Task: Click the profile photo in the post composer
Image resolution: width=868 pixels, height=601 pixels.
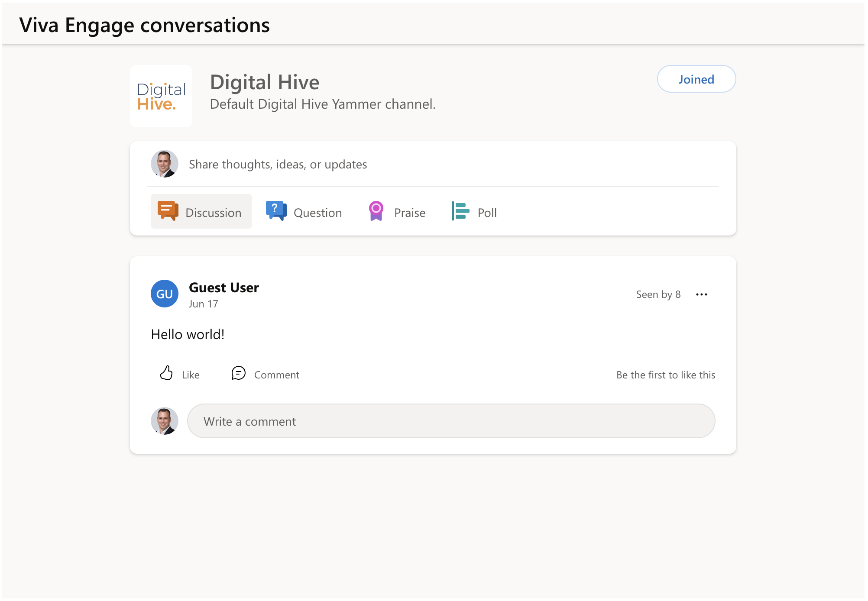Action: click(x=165, y=164)
